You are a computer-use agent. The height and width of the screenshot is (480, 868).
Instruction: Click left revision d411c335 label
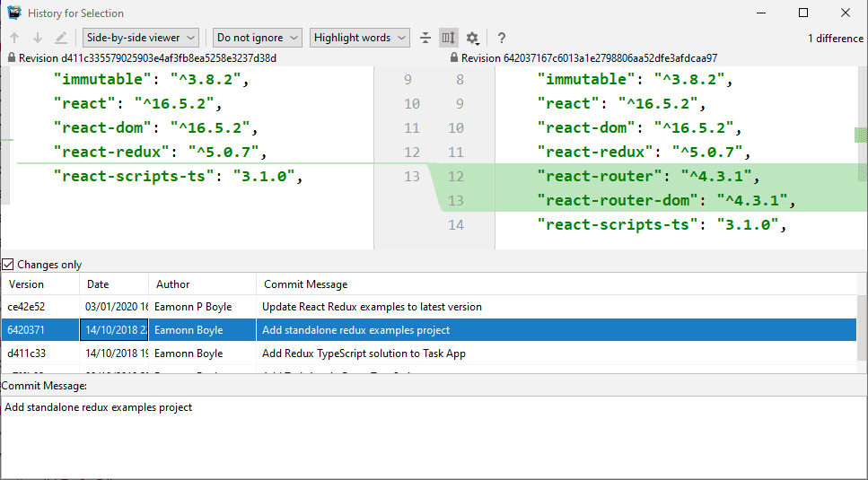pos(147,58)
